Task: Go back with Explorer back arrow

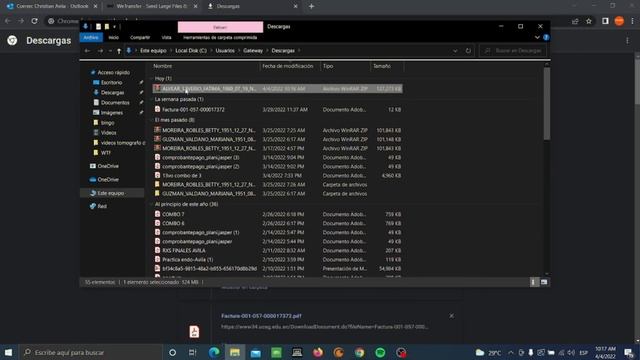Action: (x=87, y=51)
